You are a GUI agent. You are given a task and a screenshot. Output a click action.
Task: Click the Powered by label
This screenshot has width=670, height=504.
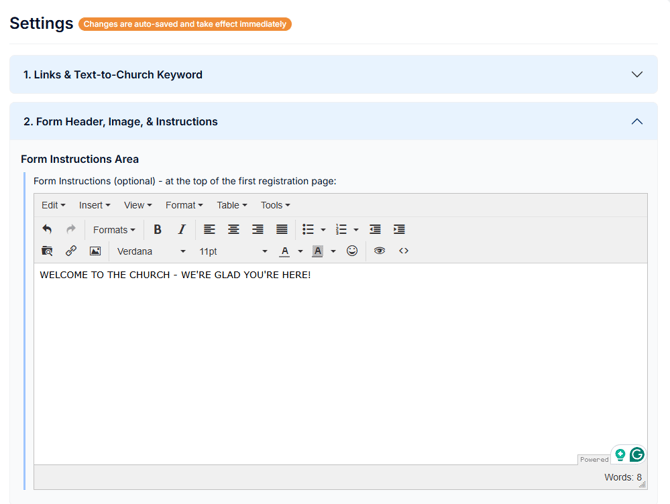pos(594,459)
